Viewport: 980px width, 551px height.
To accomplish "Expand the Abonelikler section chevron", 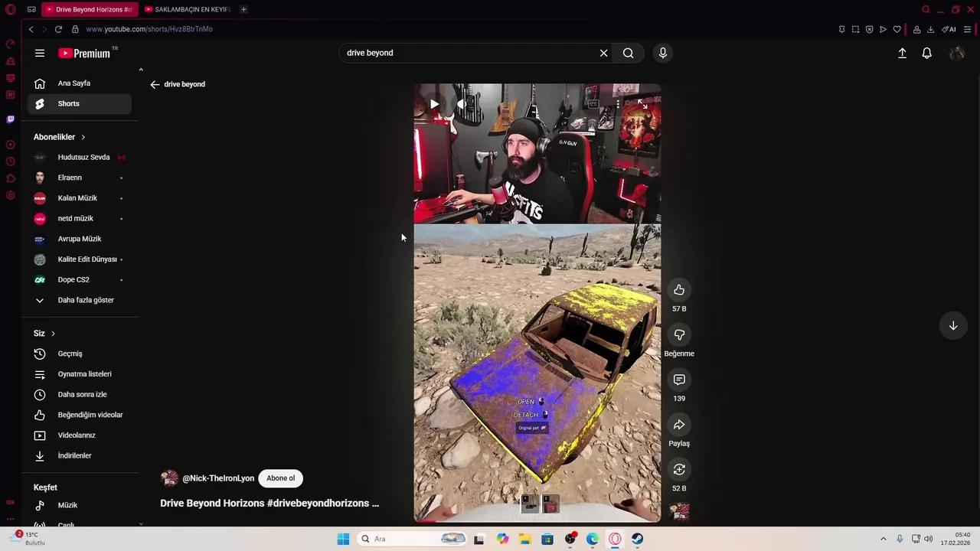I will tap(83, 137).
